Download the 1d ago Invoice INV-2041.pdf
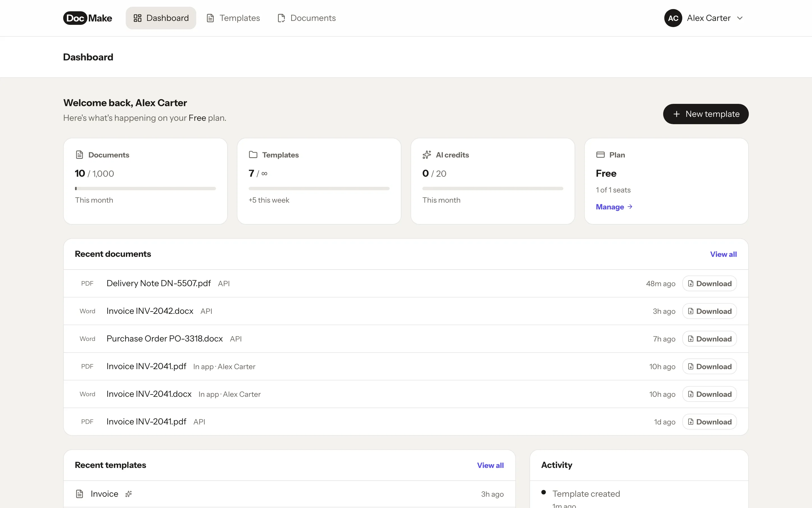Image resolution: width=812 pixels, height=508 pixels. (x=709, y=422)
